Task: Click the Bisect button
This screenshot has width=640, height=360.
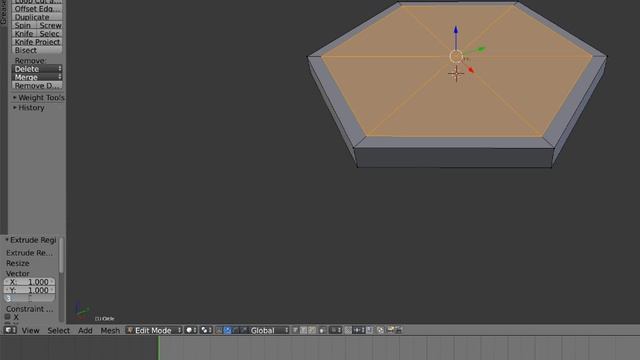Action: [x=37, y=50]
